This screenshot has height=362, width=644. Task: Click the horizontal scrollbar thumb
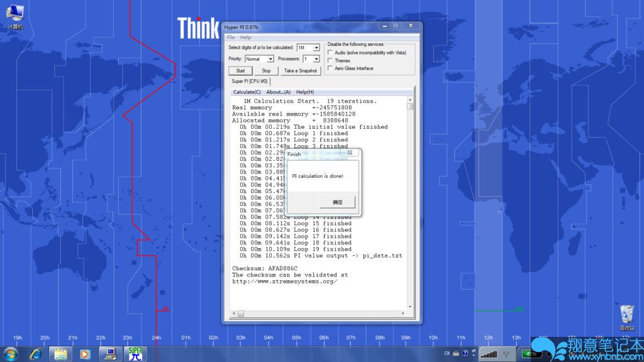click(x=241, y=314)
